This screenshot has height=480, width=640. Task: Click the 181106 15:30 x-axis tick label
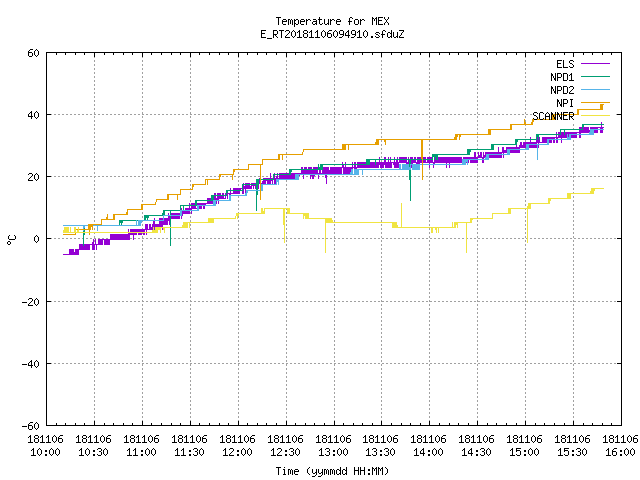[x=572, y=446]
